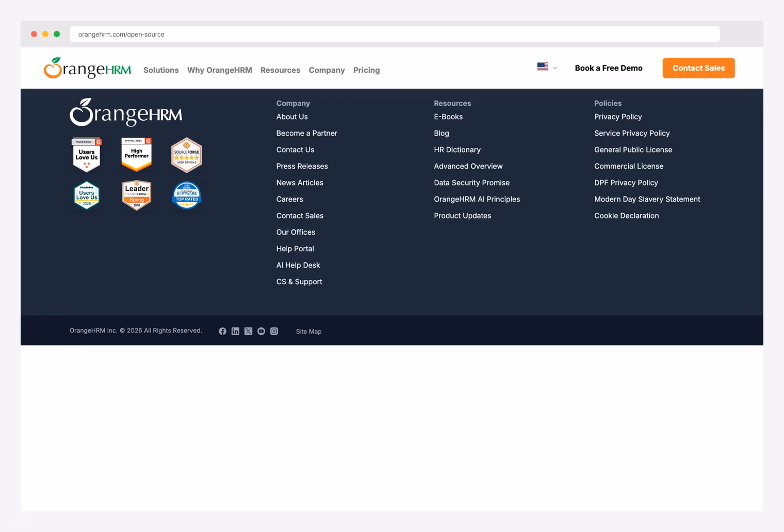Open HR Dictionary link
Image resolution: width=784 pixels, height=532 pixels.
click(x=457, y=149)
